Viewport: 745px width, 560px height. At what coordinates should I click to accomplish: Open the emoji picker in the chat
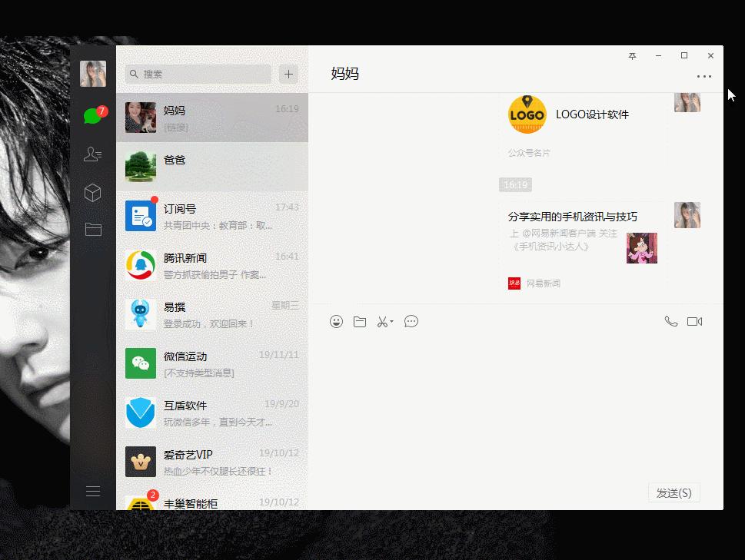point(336,321)
